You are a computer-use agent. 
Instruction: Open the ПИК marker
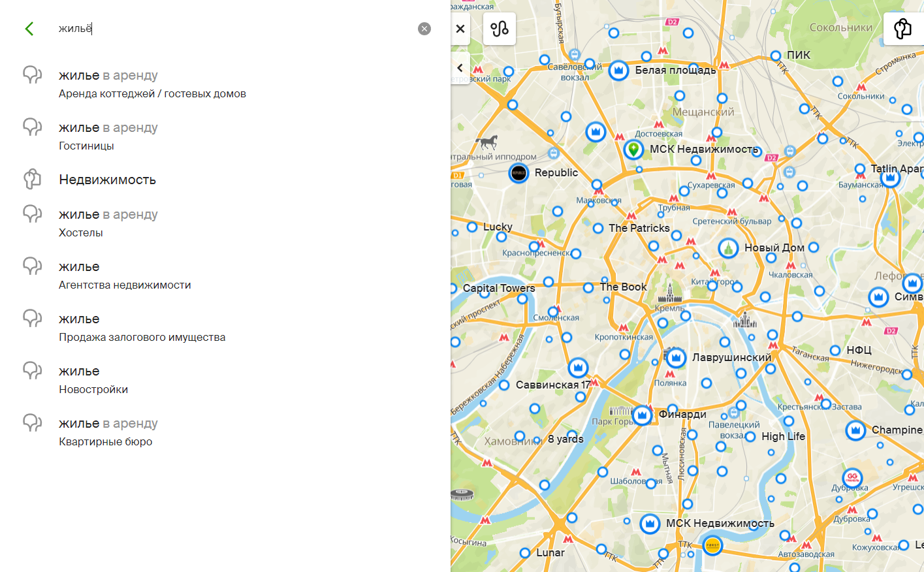776,56
